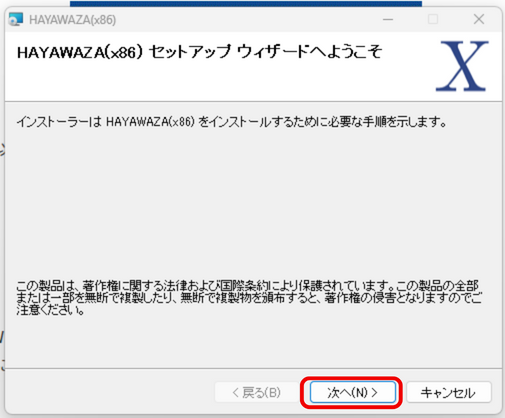Click the インストーラーは HAYAWAZA(x86) description line
The image size is (505, 418).
coord(232,122)
